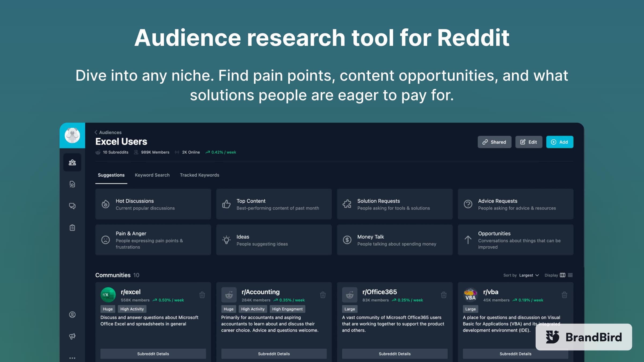Open Subreddit Details for r/excel
Screen dimensions: 644x362
point(153,354)
